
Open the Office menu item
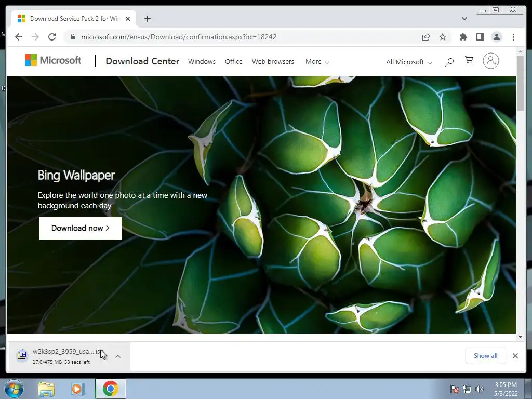(233, 61)
